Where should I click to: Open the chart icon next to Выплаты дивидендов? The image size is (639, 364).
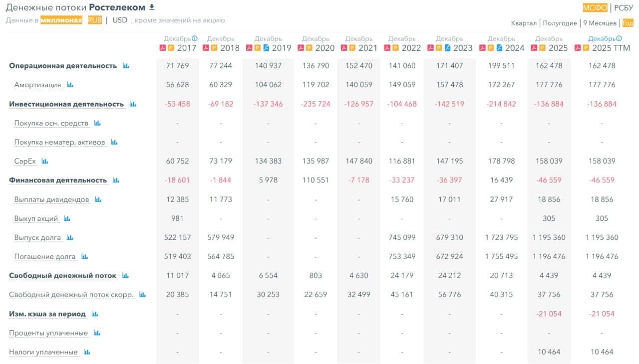(98, 199)
